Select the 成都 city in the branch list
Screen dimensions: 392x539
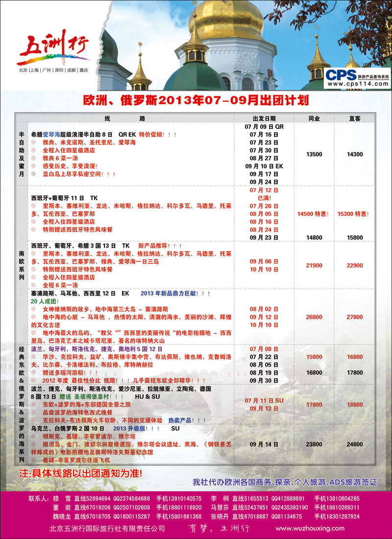tap(71, 70)
